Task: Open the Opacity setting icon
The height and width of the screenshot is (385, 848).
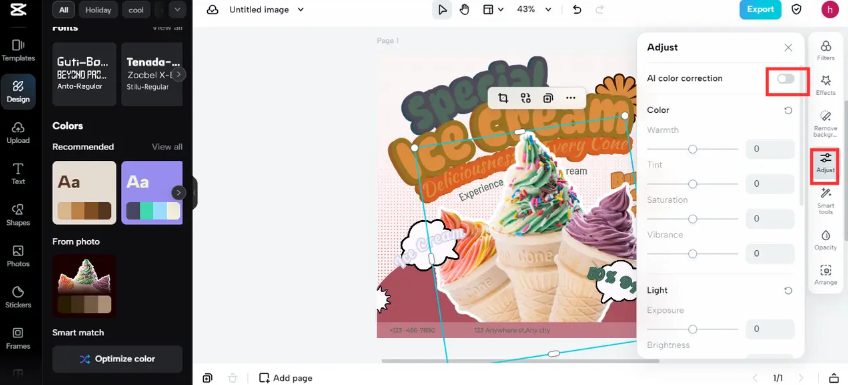Action: pos(825,240)
